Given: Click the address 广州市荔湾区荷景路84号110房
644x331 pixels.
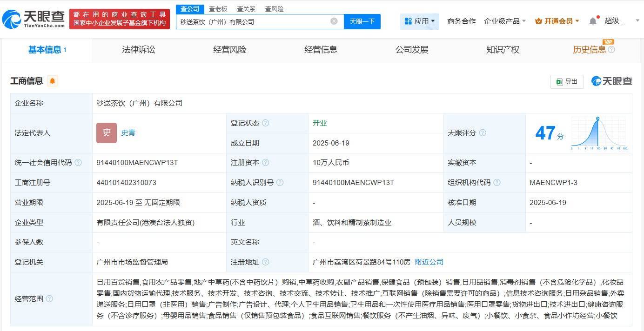Looking at the screenshot, I should 362,262.
